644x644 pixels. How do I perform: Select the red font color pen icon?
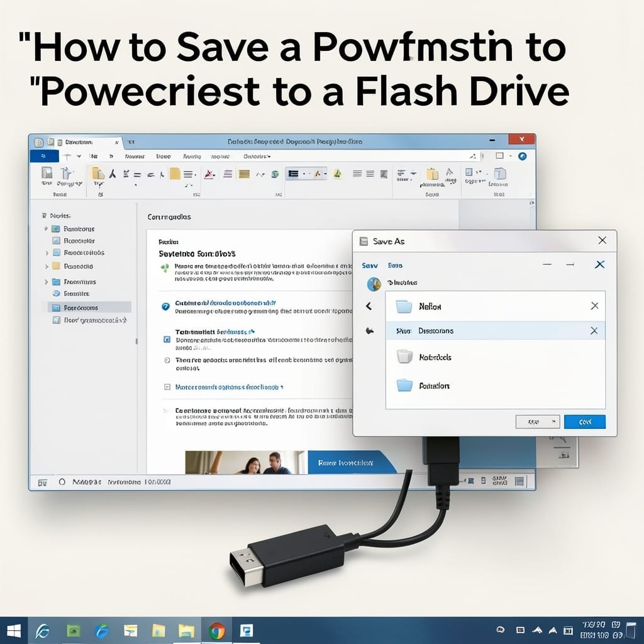pos(209,174)
